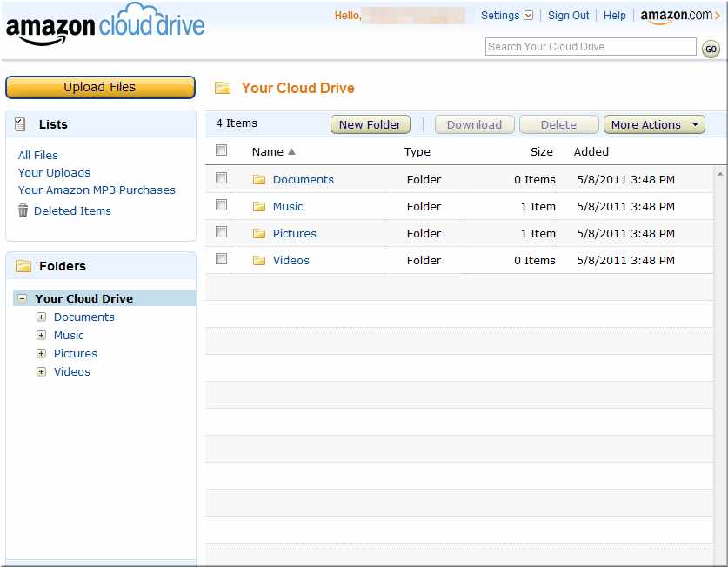Check the Pictures folder checkbox
Viewport: 728px width, 567px height.
(x=222, y=231)
